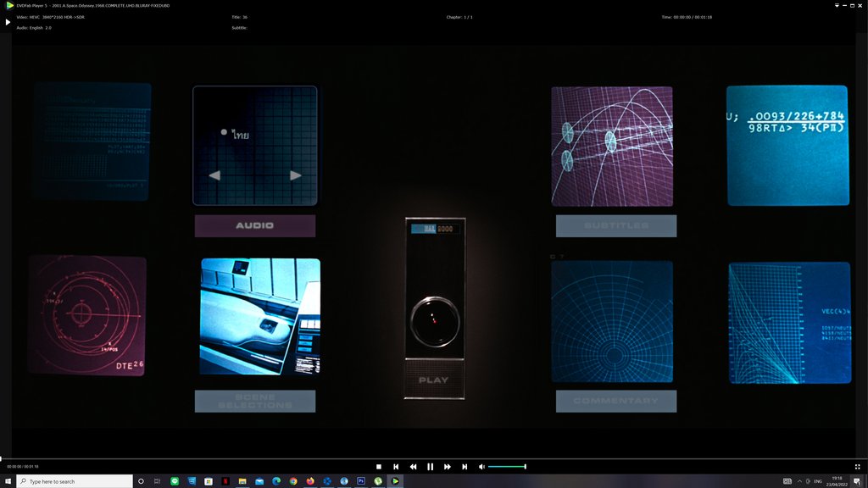This screenshot has height=488, width=868.
Task: Select the SUBTITLES menu button
Action: click(x=616, y=225)
